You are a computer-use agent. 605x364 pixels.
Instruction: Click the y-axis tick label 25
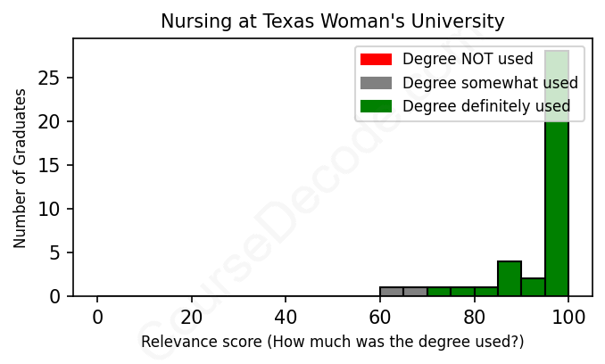53,79
